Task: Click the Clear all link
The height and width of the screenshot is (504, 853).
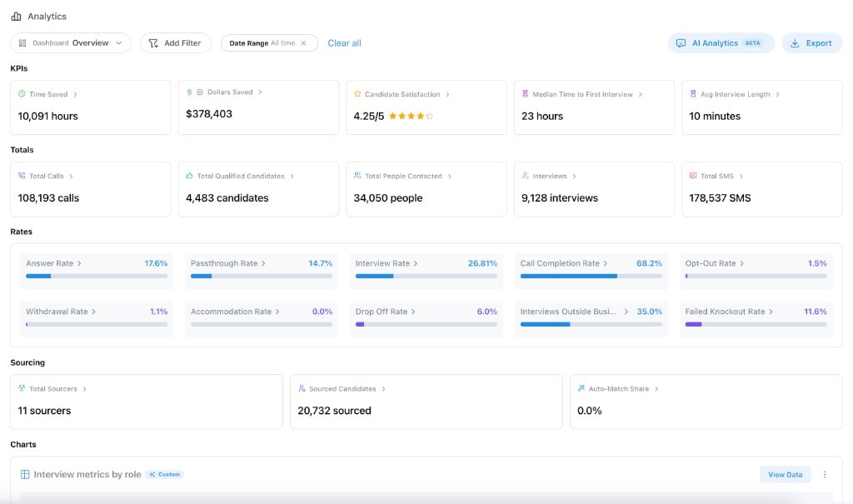Action: (x=344, y=43)
